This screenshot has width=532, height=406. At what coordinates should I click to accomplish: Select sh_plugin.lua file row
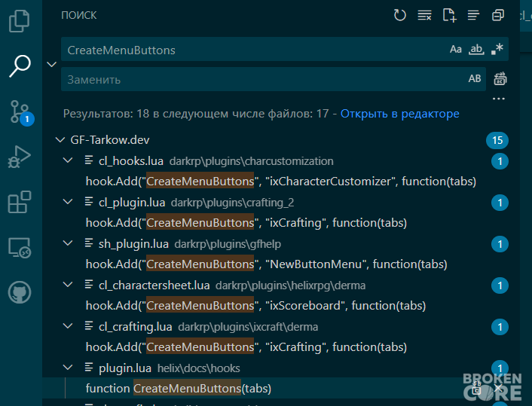pos(281,243)
